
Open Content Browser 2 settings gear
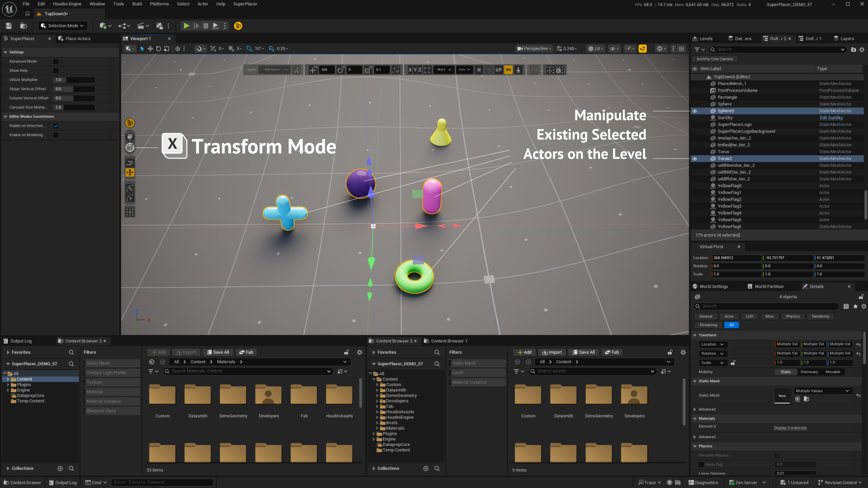[359, 352]
